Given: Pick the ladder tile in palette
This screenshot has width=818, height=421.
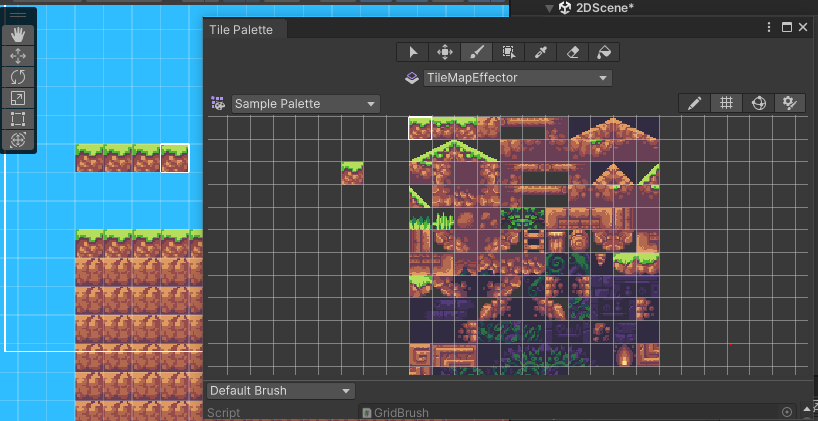Looking at the screenshot, I should click(534, 242).
